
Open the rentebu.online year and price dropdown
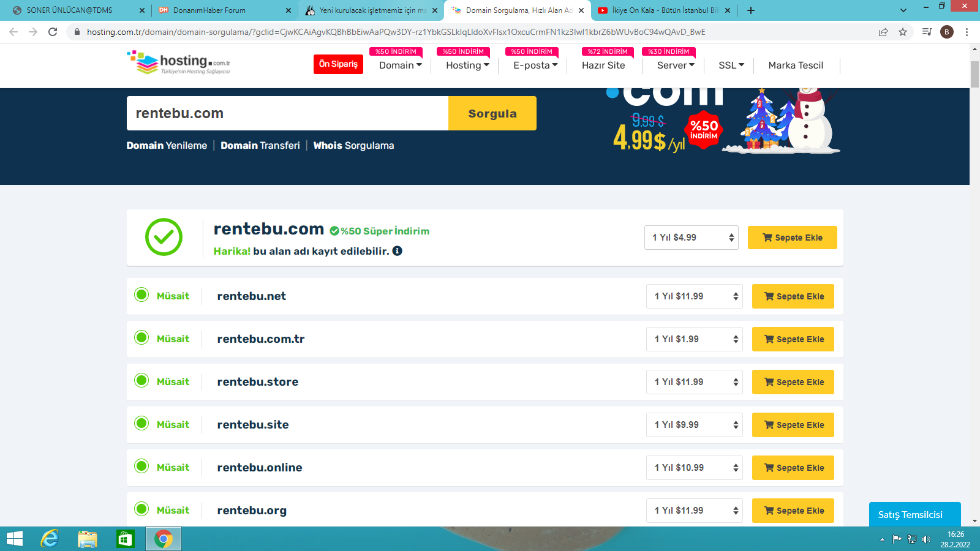click(x=695, y=468)
